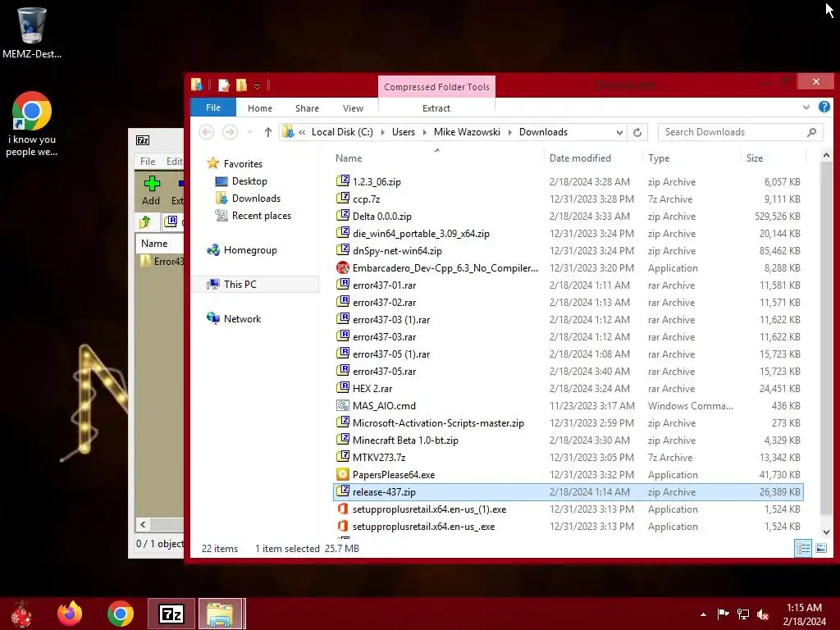Viewport: 840px width, 630px height.
Task: Select the file error437-01.rar
Action: coord(568,285)
